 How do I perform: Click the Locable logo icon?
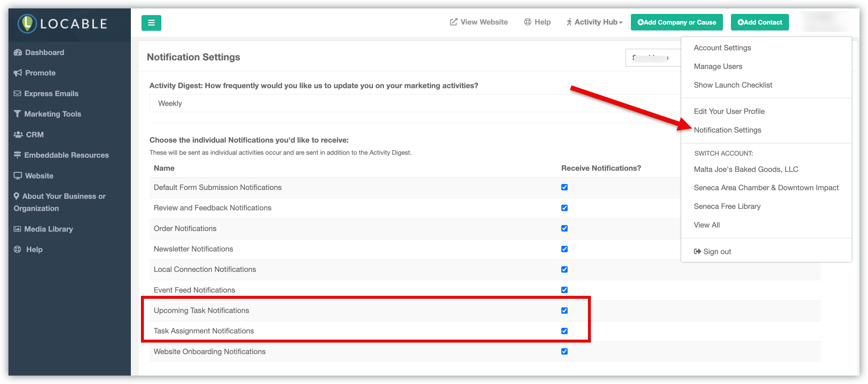[27, 24]
